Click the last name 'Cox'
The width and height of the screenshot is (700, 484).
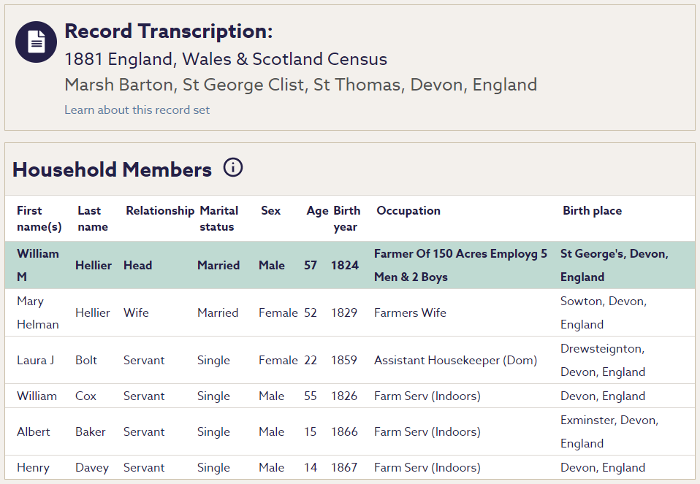point(86,396)
